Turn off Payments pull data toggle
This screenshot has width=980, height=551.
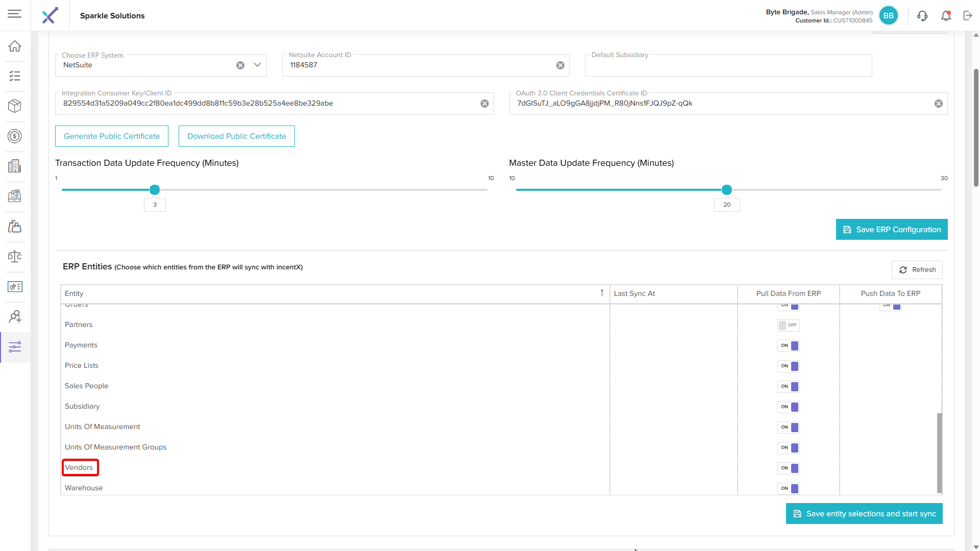pyautogui.click(x=788, y=345)
